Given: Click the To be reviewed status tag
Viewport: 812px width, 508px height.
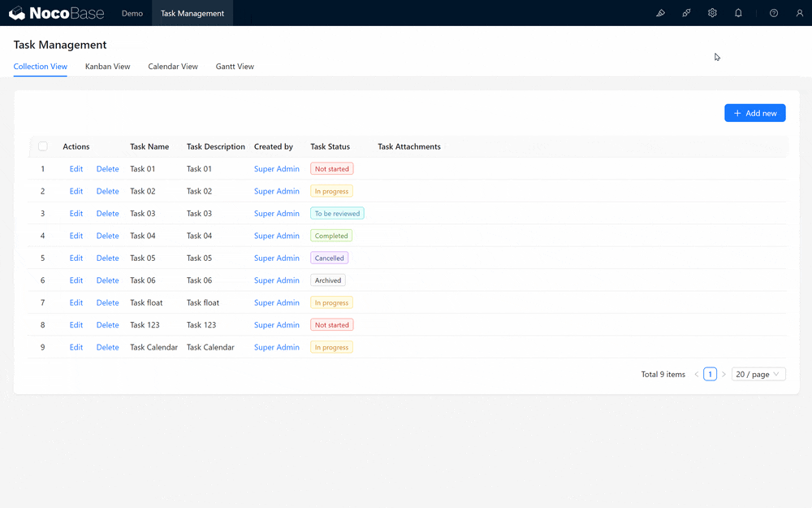Looking at the screenshot, I should 337,214.
